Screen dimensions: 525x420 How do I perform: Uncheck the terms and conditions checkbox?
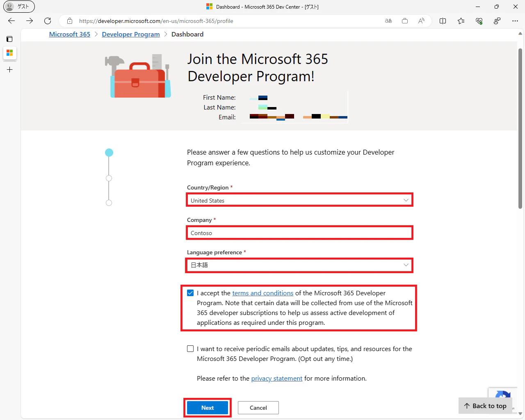point(190,293)
